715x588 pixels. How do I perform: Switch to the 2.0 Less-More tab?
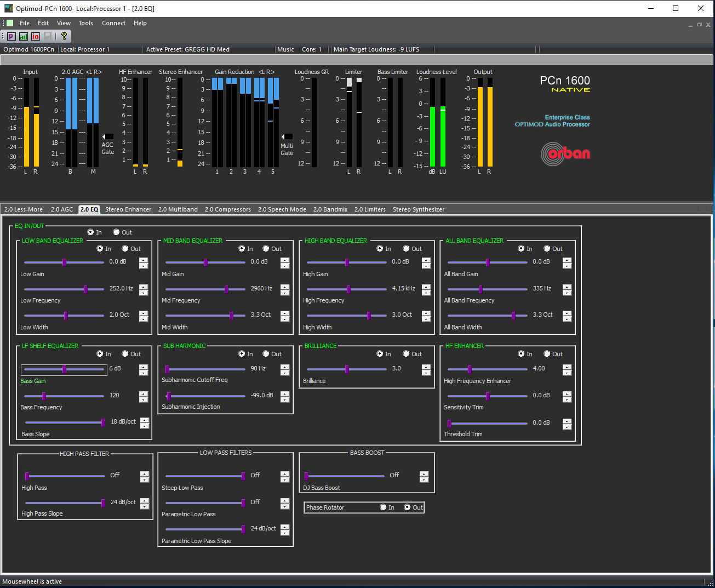click(24, 209)
